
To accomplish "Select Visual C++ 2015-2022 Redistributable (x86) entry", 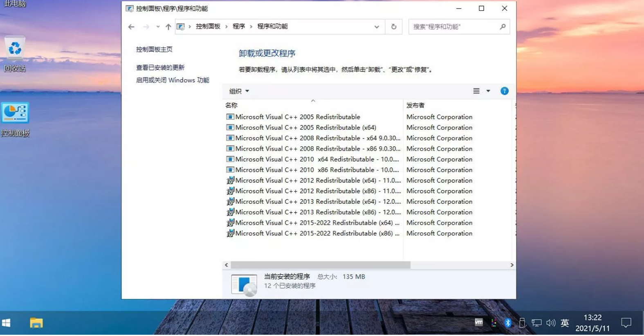I will click(x=313, y=234).
